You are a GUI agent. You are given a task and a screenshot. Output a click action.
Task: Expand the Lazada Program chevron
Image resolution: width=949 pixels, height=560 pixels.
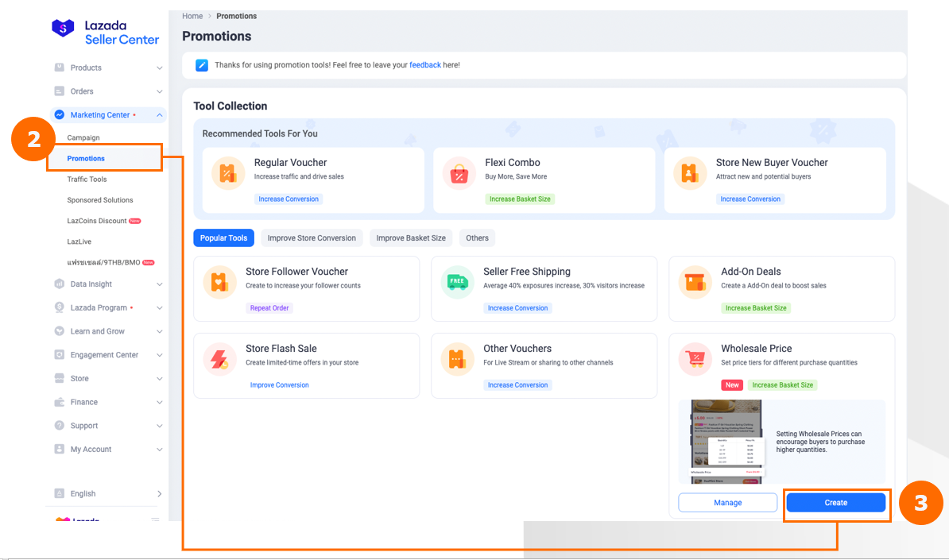point(159,307)
